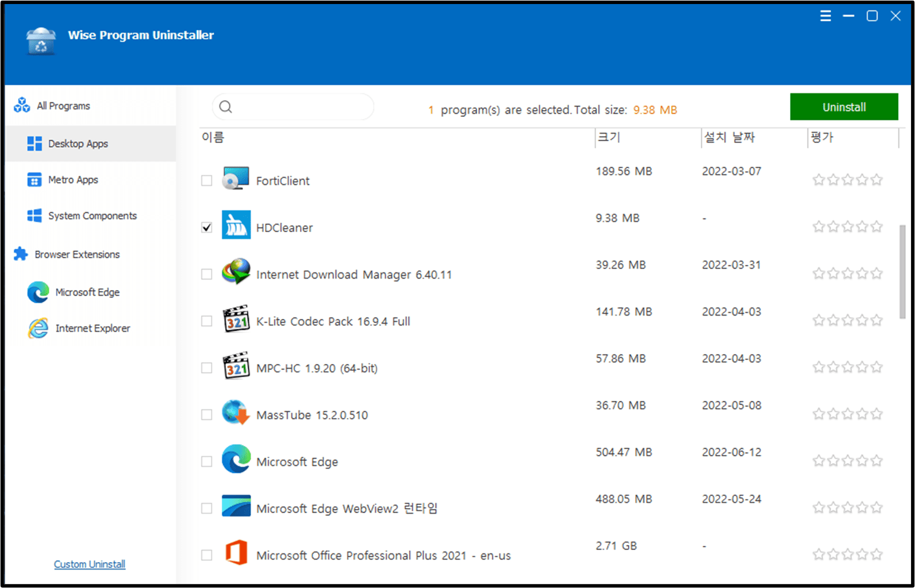The width and height of the screenshot is (915, 588).
Task: Select Microsoft Office Professional Plus 2021 name
Action: point(383,556)
